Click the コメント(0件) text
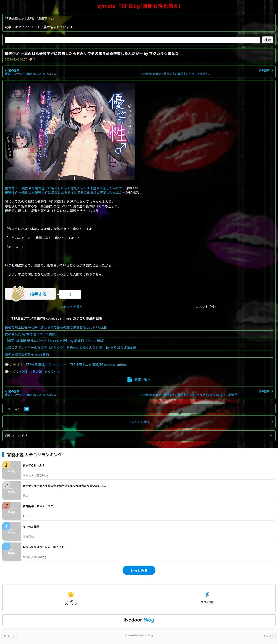This screenshot has height=644, width=278. (205, 307)
